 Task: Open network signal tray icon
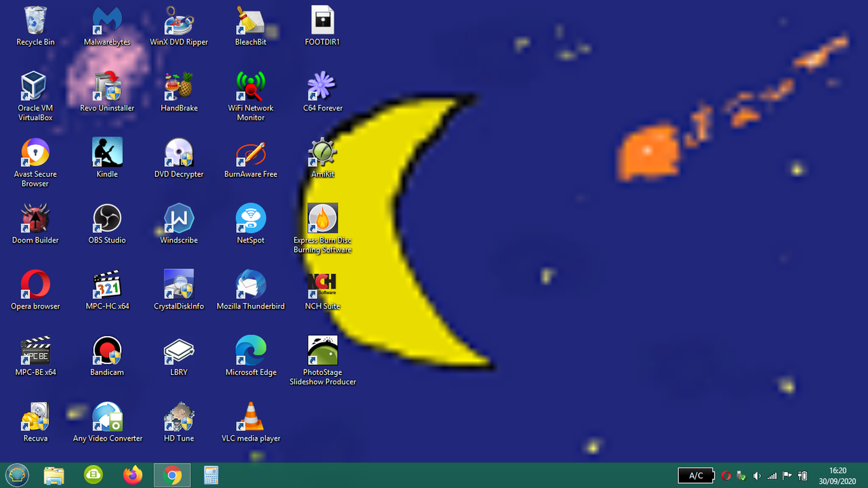tap(772, 476)
